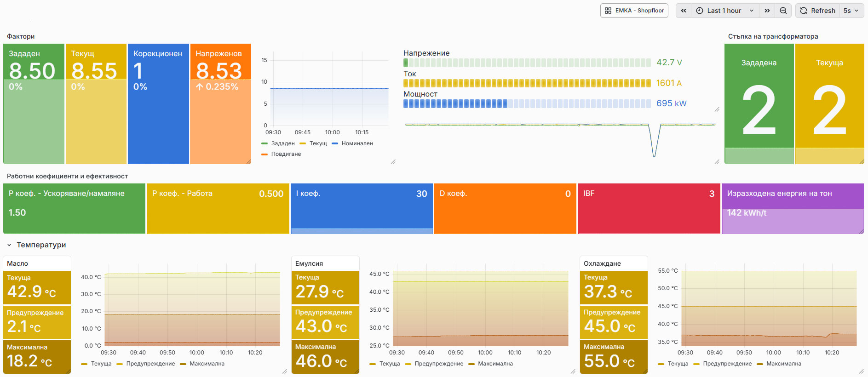
Task: Click the Масло panel title
Action: click(17, 263)
